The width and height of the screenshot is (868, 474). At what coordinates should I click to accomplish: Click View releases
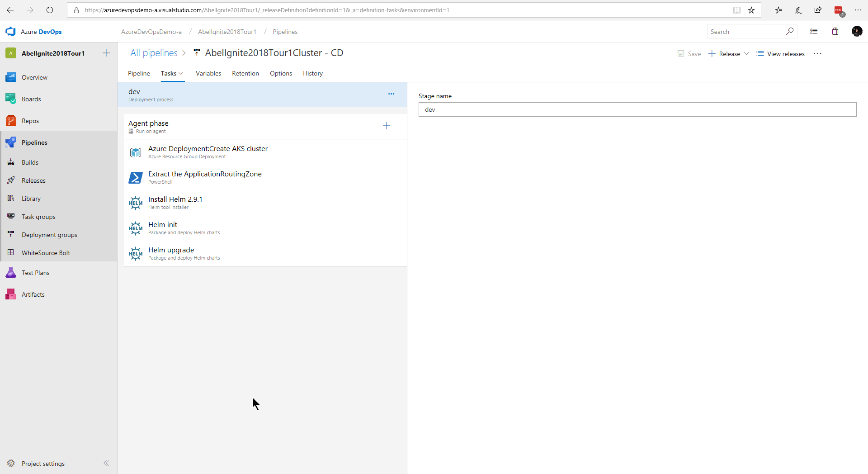tap(781, 54)
